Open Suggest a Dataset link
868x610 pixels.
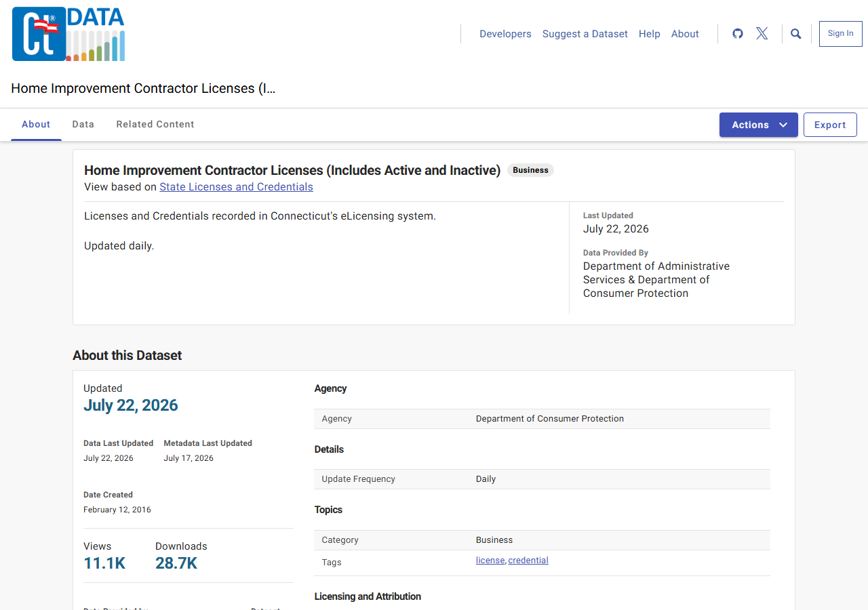point(585,34)
